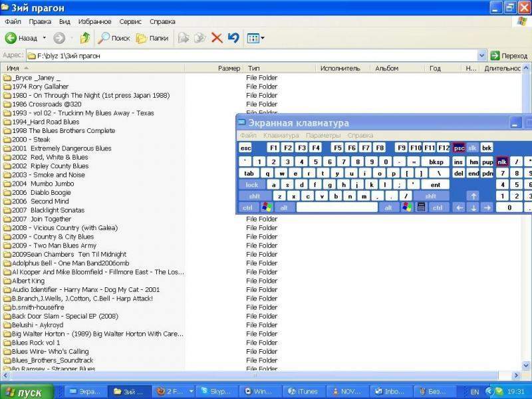Sort by the Год column header

444,68
